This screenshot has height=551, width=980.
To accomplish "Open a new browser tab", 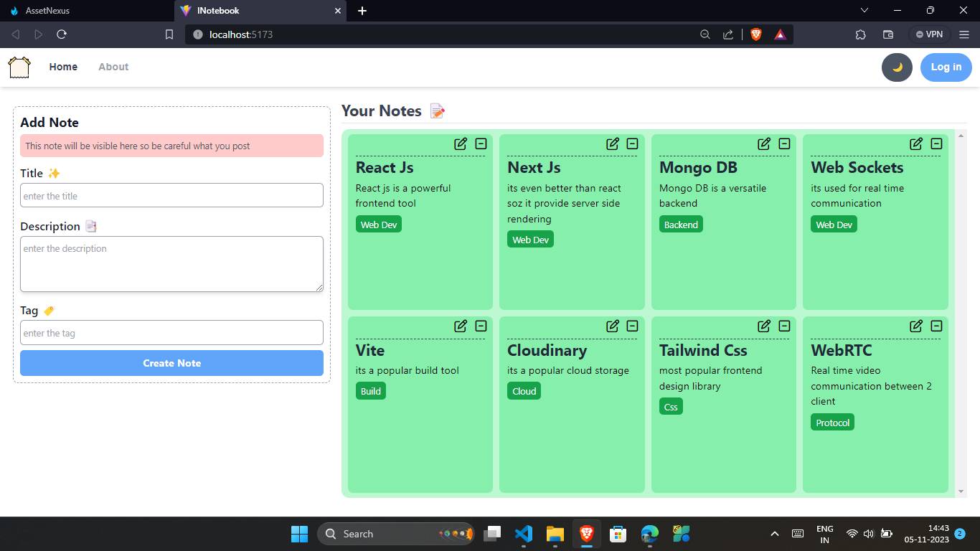I will point(362,11).
